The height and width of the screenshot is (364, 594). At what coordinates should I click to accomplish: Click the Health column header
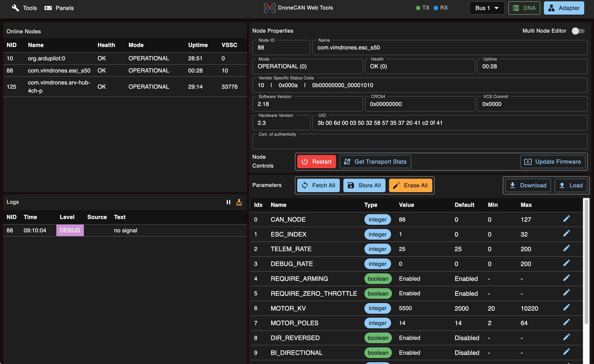tap(106, 45)
